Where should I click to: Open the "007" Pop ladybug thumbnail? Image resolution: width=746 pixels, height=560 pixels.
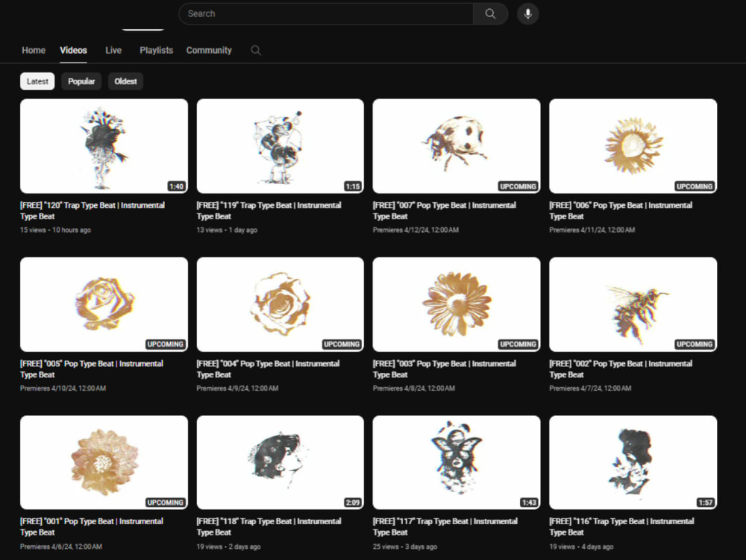[x=457, y=146]
